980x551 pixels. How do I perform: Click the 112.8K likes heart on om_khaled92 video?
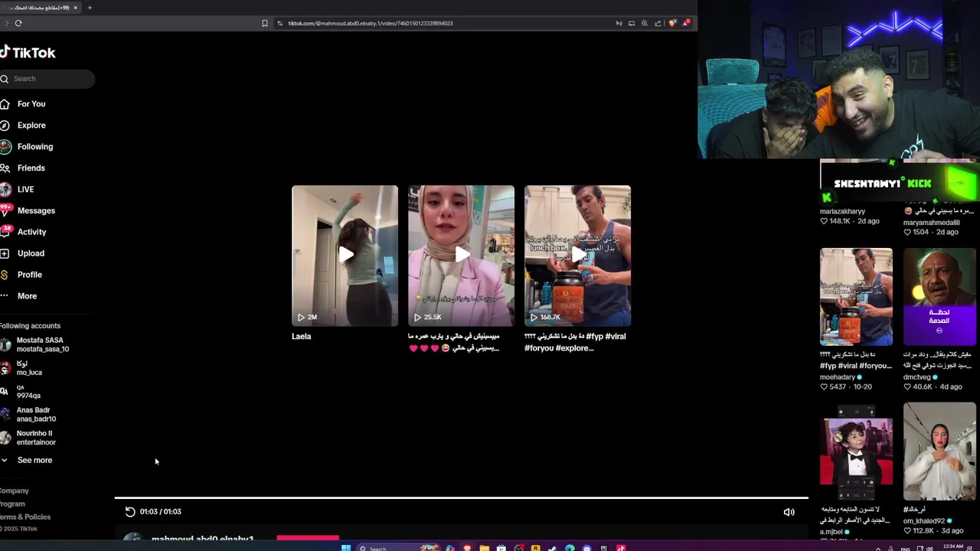click(907, 531)
